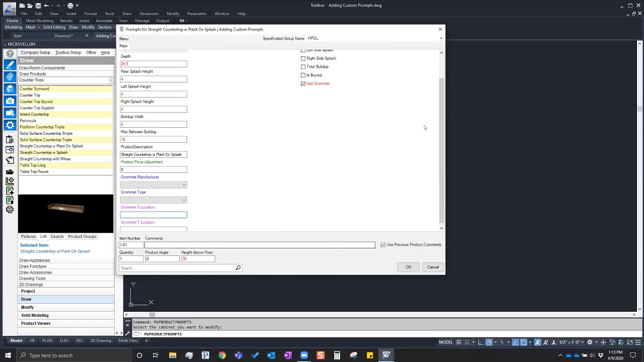The width and height of the screenshot is (644, 362).
Task: Open the Calculator taskbar icon
Action: coord(337,355)
